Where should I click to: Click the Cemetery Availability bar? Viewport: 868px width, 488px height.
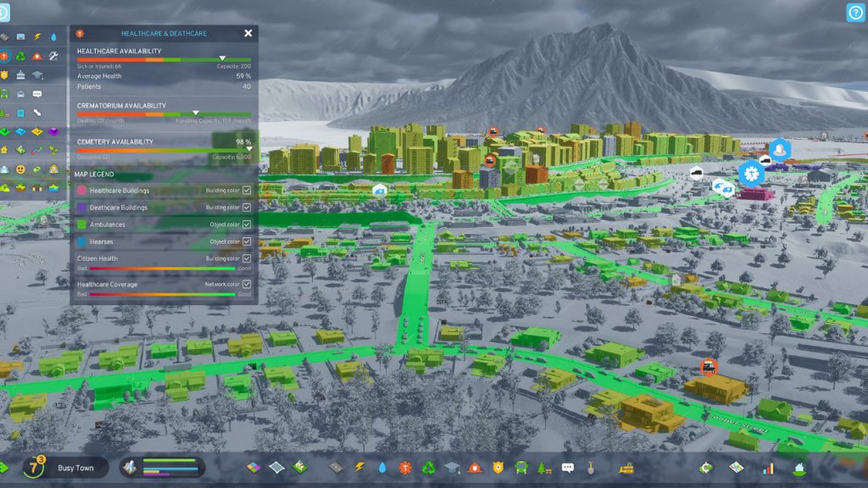pos(164,150)
